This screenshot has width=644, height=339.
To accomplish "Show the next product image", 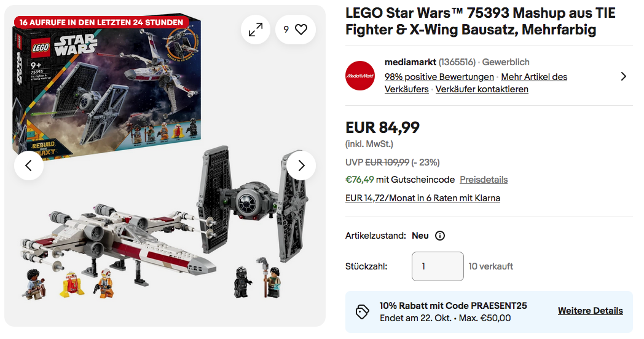I will pyautogui.click(x=301, y=166).
